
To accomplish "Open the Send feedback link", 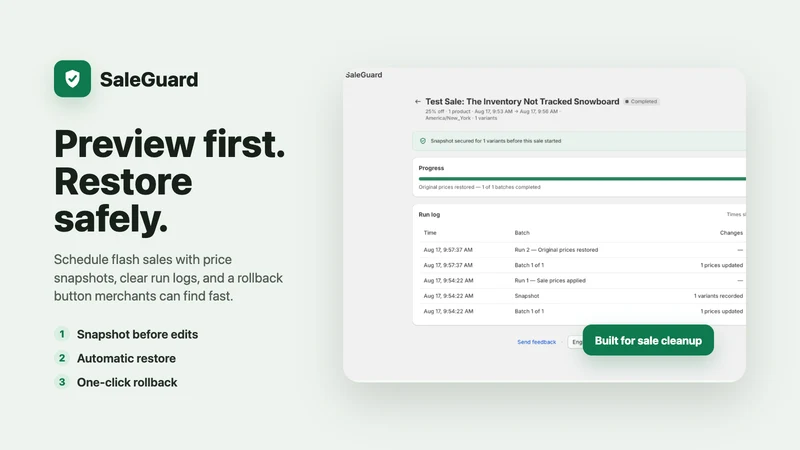I will (x=536, y=342).
